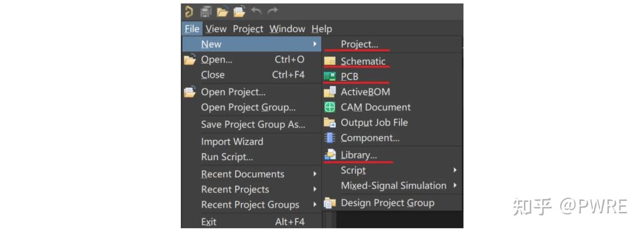Click the Design Project Group icon

tap(330, 203)
